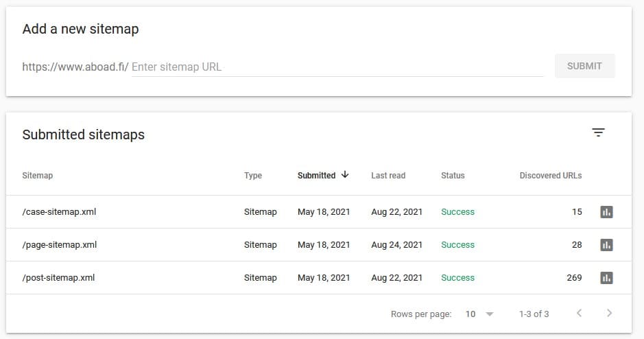Click the Status column header
This screenshot has height=339, width=644.
tap(453, 176)
